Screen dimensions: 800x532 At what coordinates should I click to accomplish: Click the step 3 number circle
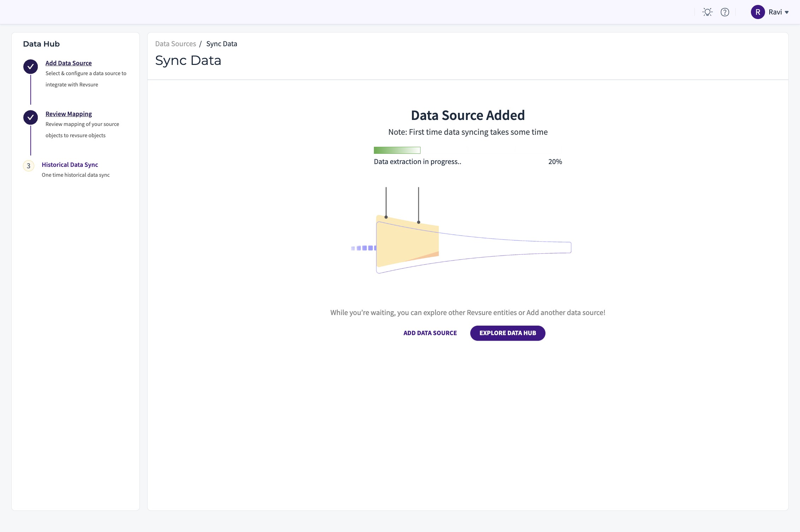[x=29, y=166]
